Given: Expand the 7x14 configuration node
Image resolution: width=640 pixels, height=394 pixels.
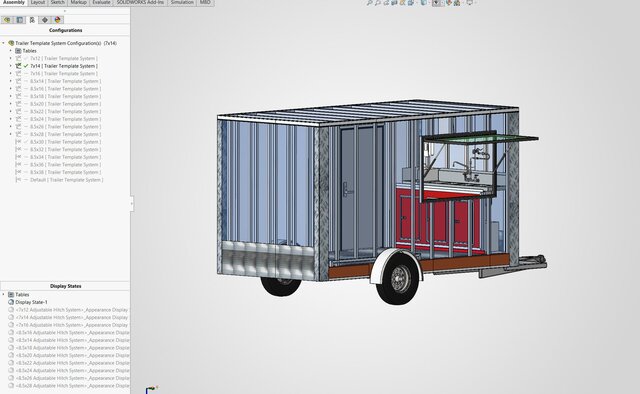Looking at the screenshot, I should (x=11, y=66).
